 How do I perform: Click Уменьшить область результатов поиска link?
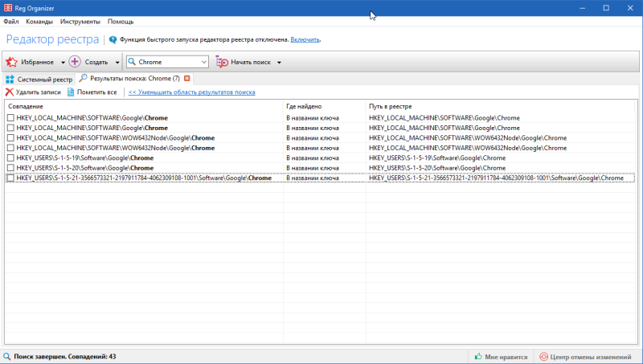coord(191,92)
